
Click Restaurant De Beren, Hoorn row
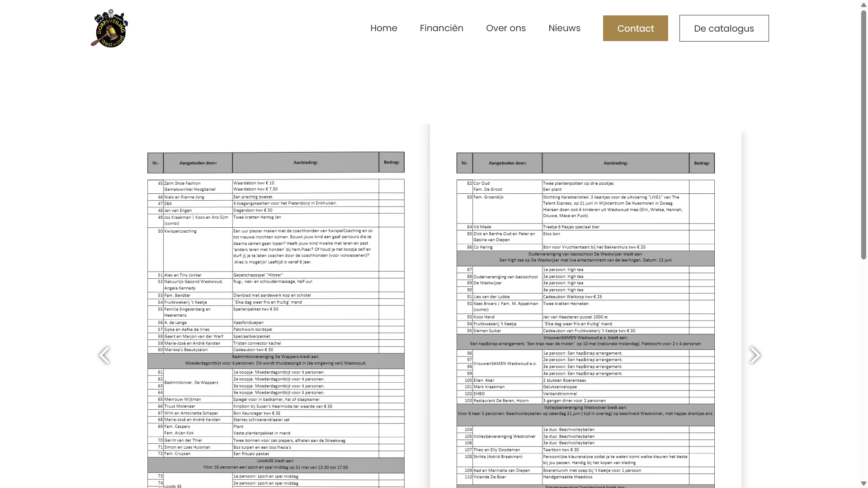pyautogui.click(x=501, y=401)
